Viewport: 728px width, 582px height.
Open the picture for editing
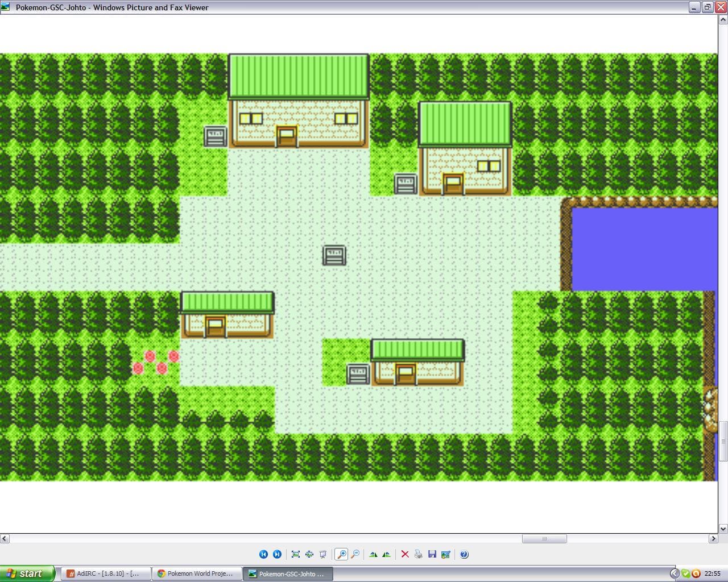tap(446, 554)
